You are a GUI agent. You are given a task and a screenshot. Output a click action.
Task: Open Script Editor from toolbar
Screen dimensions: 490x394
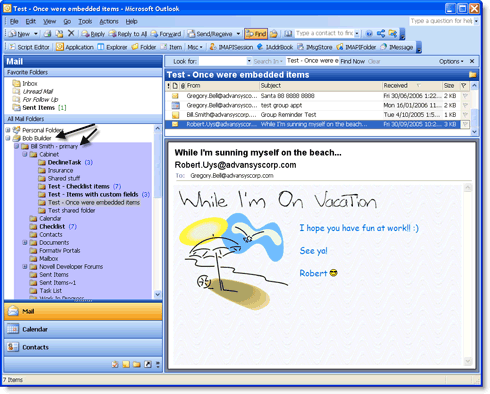coord(29,47)
